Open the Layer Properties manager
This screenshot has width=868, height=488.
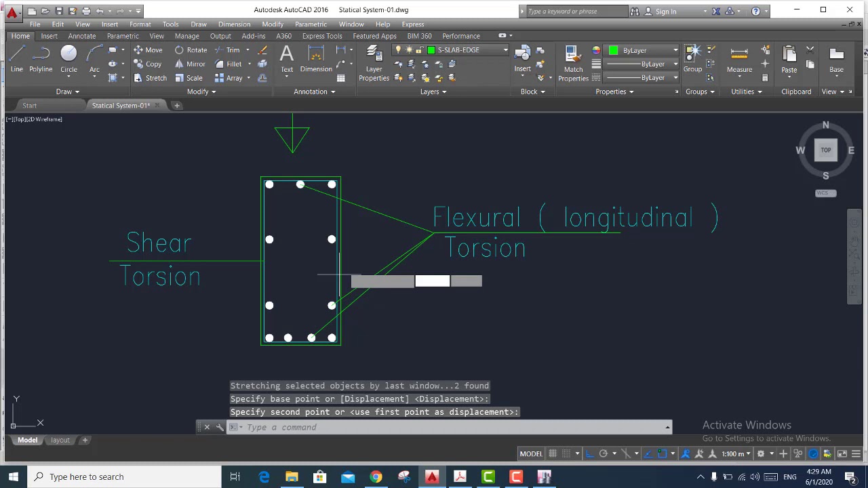(374, 64)
